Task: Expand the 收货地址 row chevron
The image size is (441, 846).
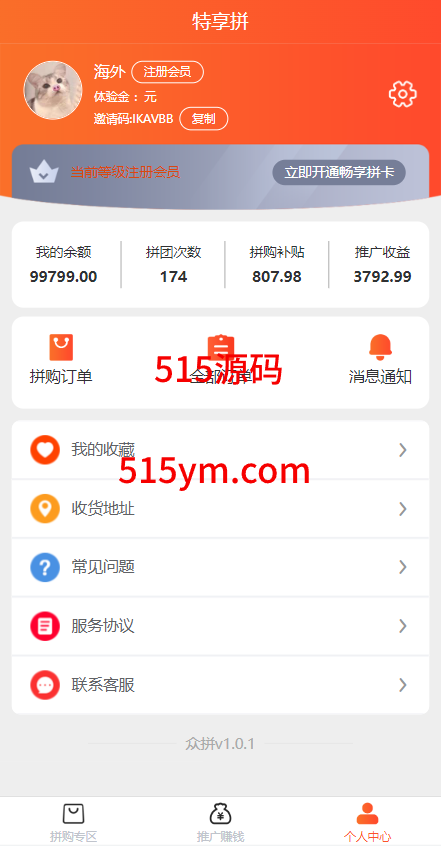Action: tap(403, 509)
